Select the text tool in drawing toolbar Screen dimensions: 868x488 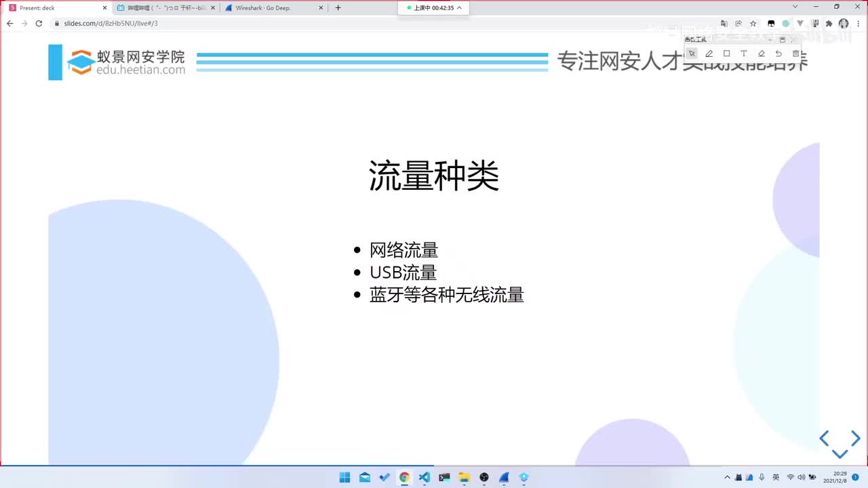coord(744,54)
